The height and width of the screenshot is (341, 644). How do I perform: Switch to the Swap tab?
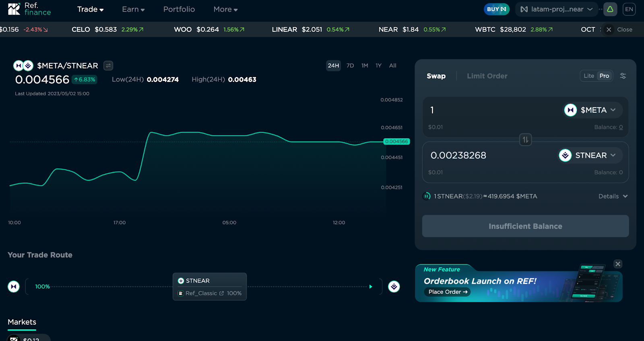[436, 76]
